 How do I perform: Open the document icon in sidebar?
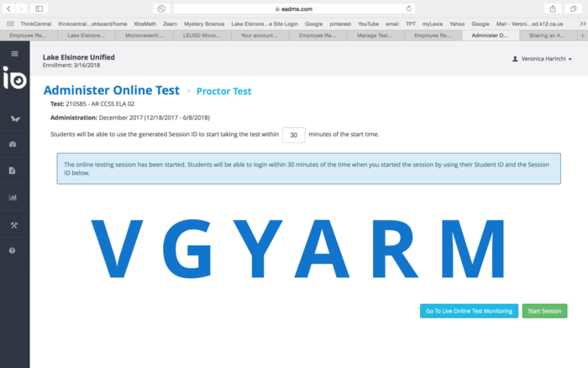[13, 171]
